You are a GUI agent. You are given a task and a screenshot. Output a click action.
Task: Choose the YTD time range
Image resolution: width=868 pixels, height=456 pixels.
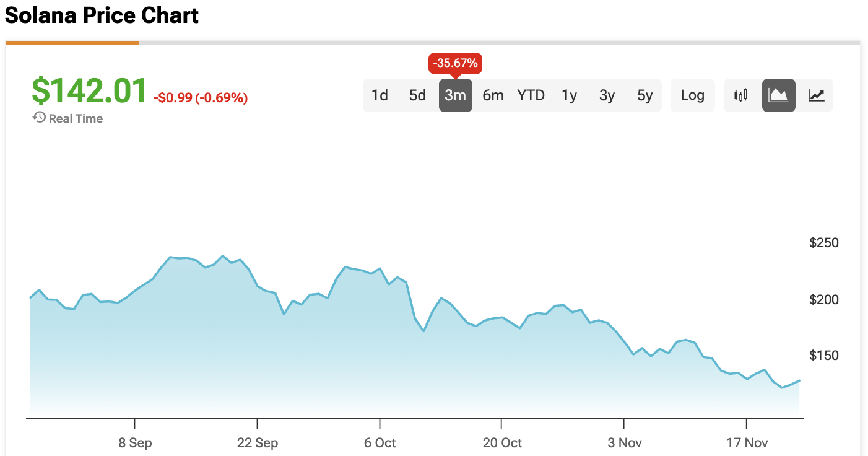pos(531,95)
